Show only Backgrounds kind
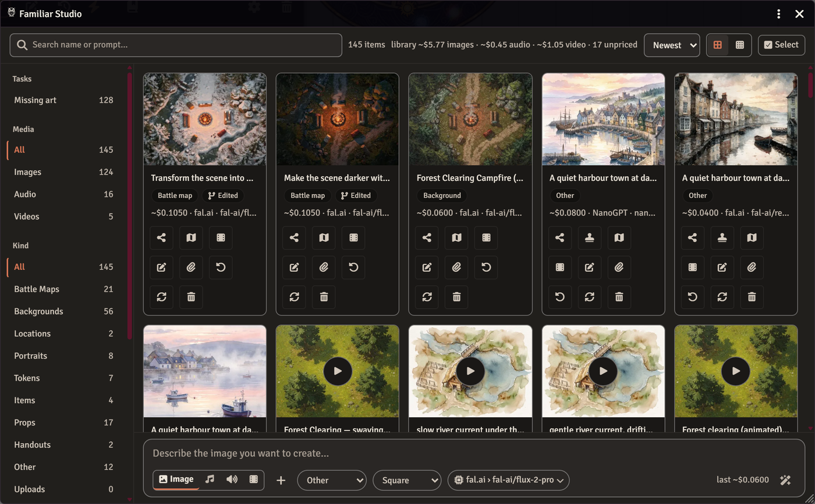Image resolution: width=815 pixels, height=504 pixels. pyautogui.click(x=63, y=311)
